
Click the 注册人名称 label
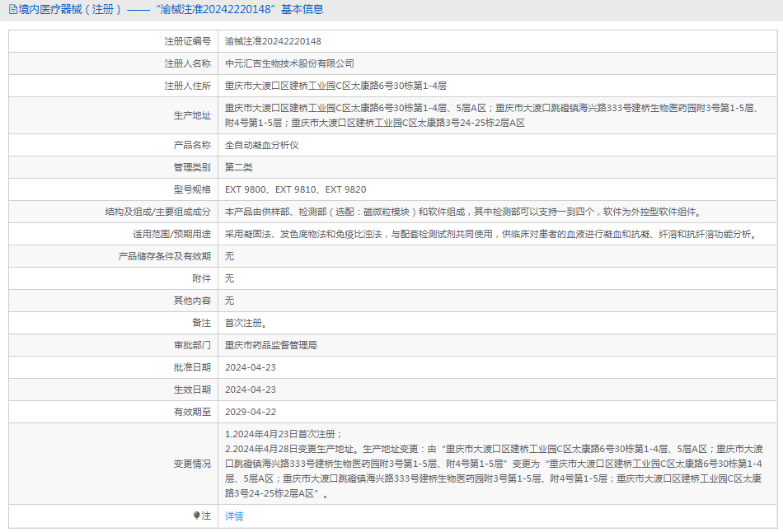coord(188,63)
